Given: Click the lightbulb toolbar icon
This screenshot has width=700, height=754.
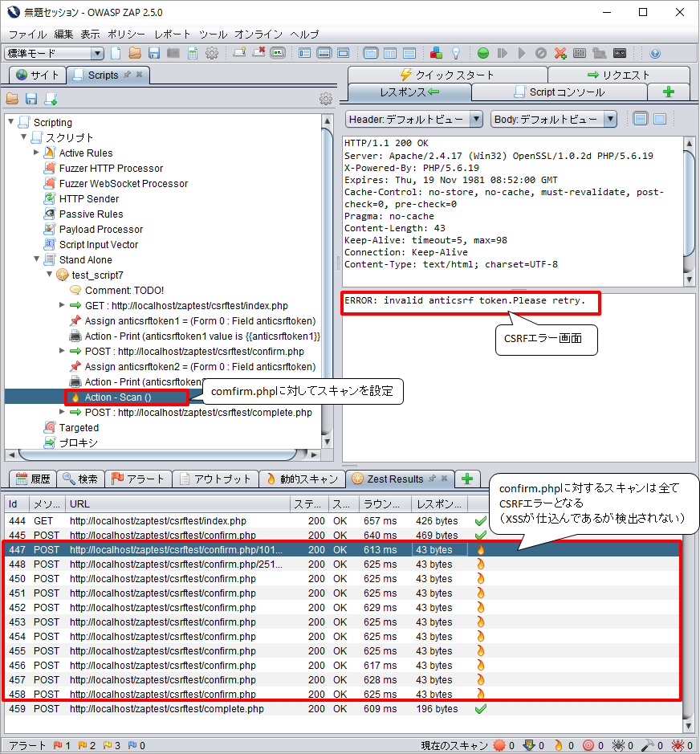Looking at the screenshot, I should (456, 53).
